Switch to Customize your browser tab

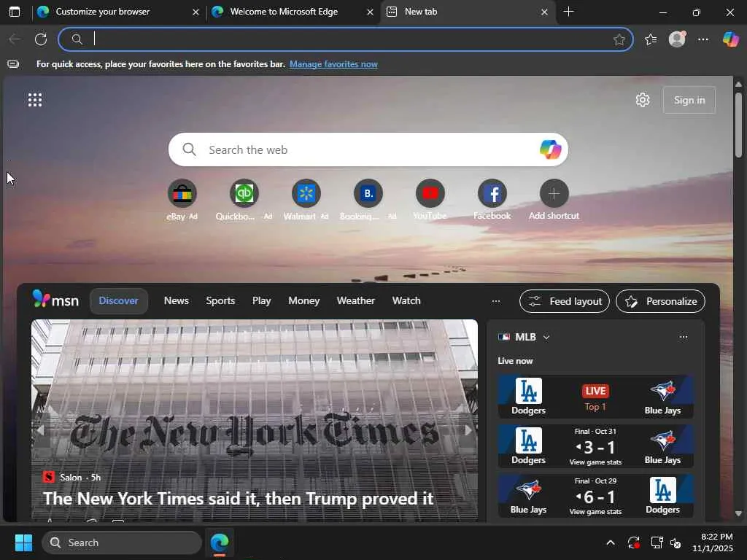118,12
